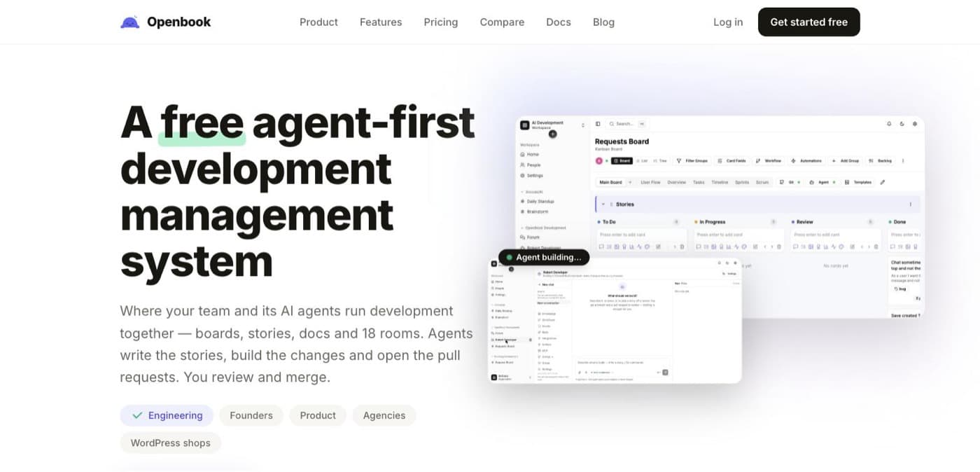Click the Done column header

point(896,222)
